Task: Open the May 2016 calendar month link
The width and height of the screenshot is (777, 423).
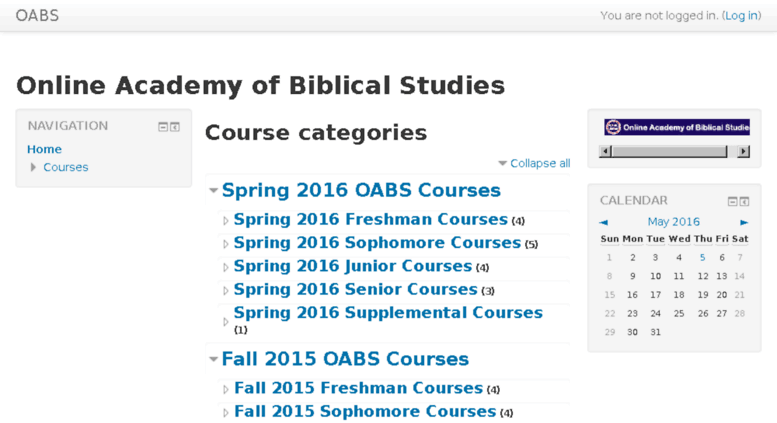Action: click(x=673, y=221)
